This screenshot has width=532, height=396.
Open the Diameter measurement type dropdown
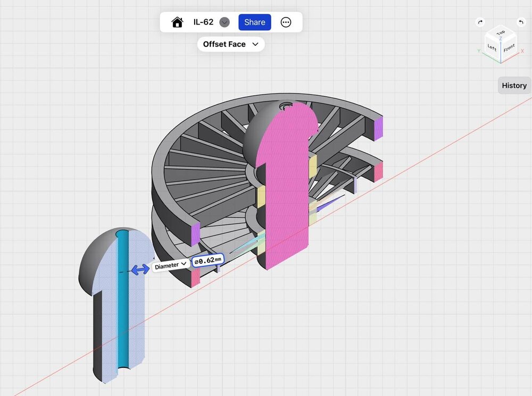pos(171,265)
